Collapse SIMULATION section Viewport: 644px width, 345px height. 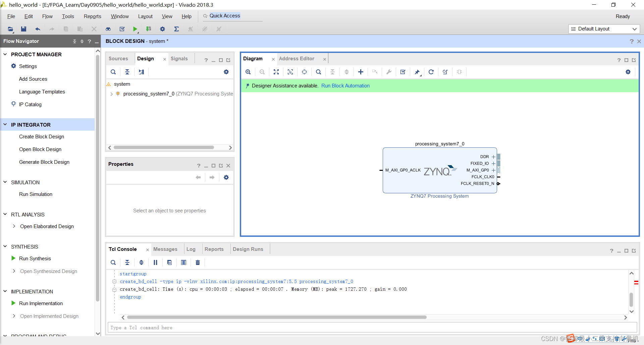pos(5,182)
